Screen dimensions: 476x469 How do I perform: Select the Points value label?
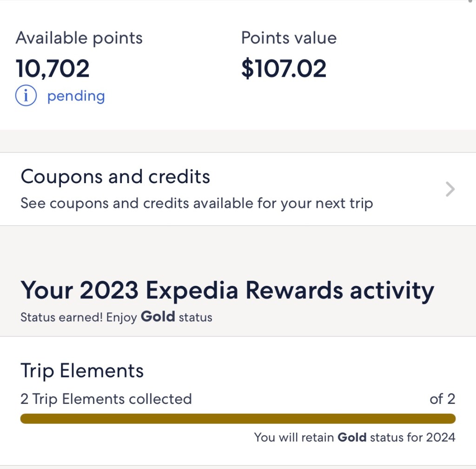pos(289,38)
